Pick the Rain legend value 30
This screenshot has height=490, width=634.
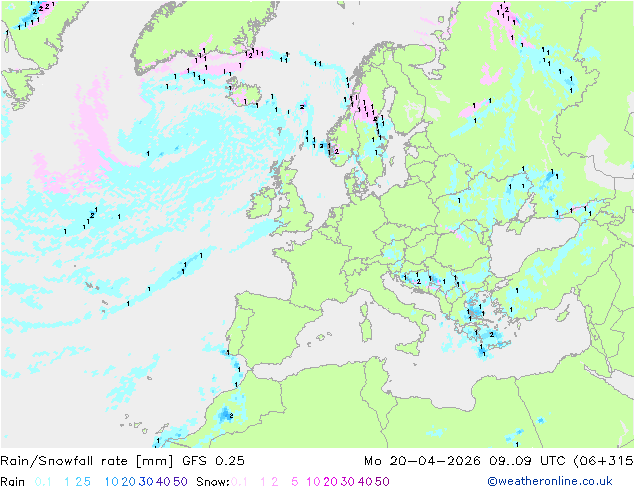coord(146,482)
